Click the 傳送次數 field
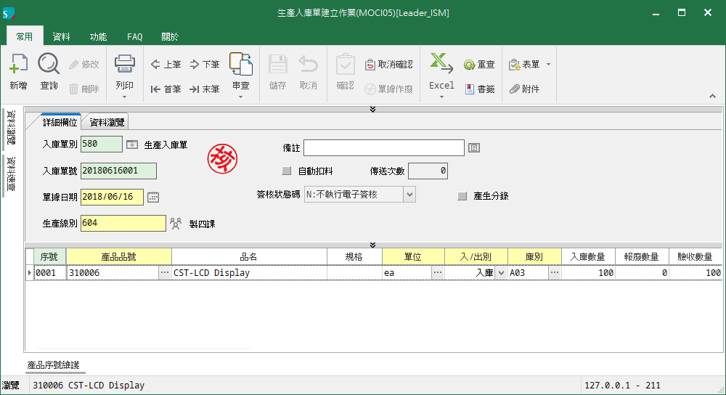The image size is (726, 395). tap(428, 171)
